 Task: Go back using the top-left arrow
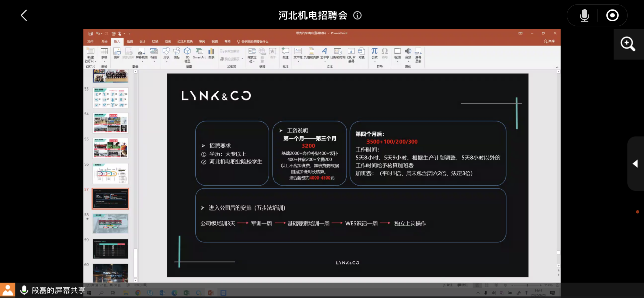pyautogui.click(x=24, y=15)
